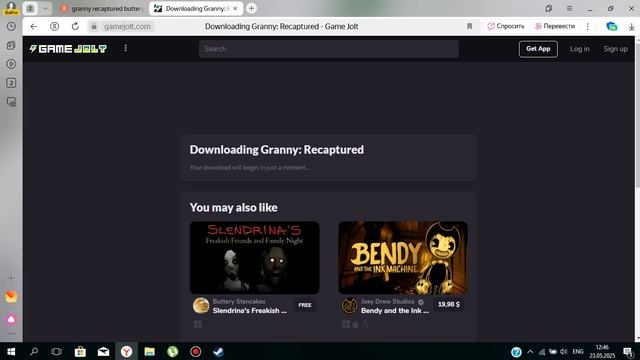Open the Slendrina's Freakish game title link
The image size is (640, 360).
pyautogui.click(x=249, y=311)
